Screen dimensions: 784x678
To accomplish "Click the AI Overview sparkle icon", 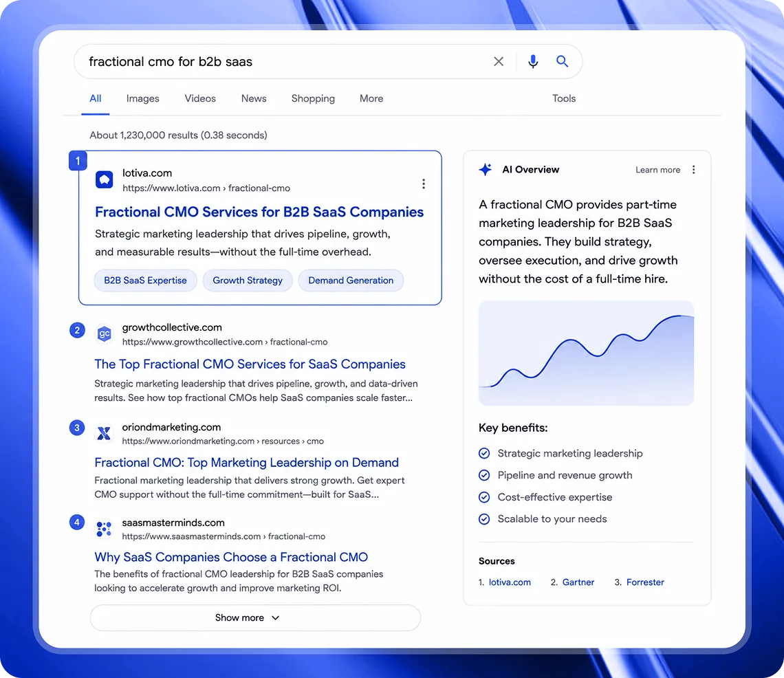I will click(486, 169).
